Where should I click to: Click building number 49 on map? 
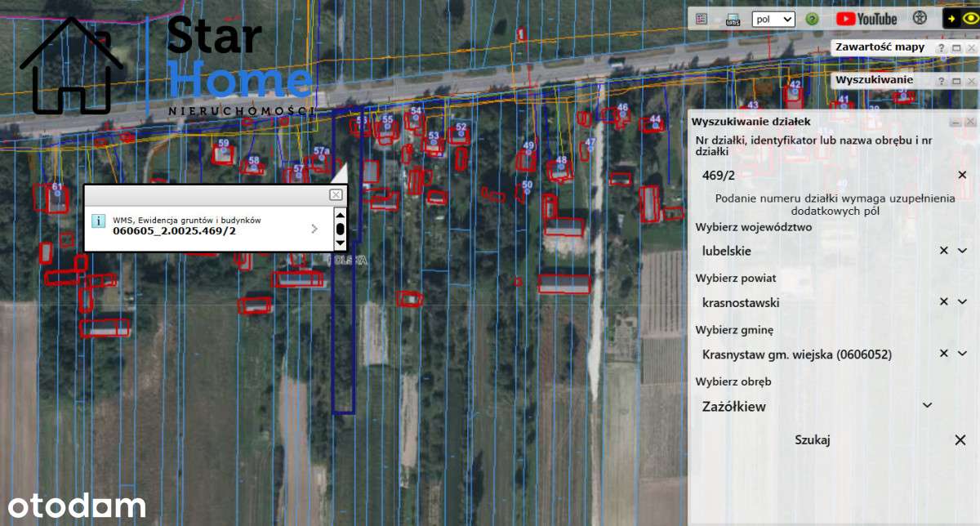click(528, 145)
